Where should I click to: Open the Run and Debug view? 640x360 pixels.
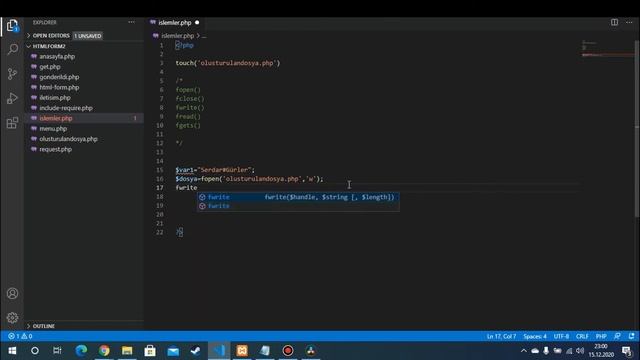pos(12,98)
